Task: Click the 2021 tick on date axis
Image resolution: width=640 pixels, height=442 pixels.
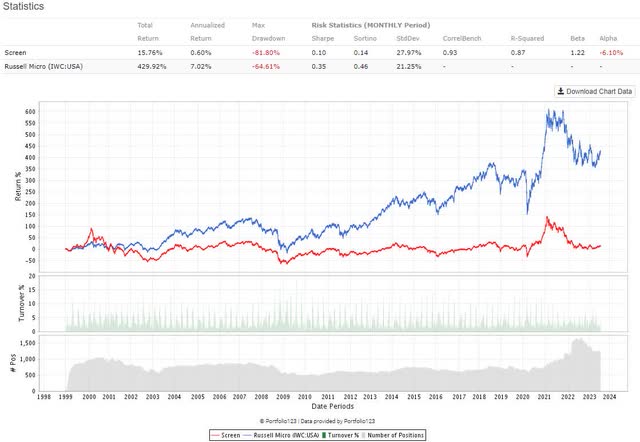Action: tap(544, 397)
